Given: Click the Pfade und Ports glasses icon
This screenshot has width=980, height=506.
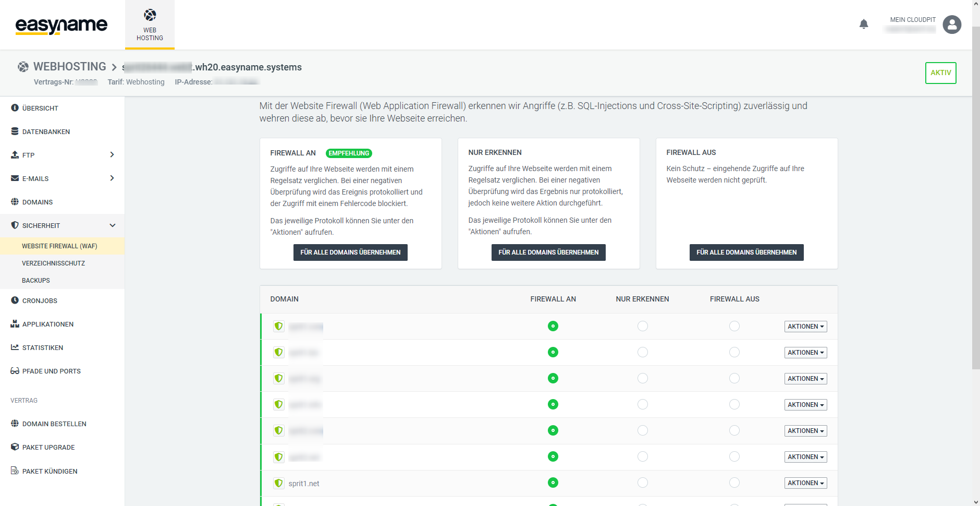Looking at the screenshot, I should point(15,371).
